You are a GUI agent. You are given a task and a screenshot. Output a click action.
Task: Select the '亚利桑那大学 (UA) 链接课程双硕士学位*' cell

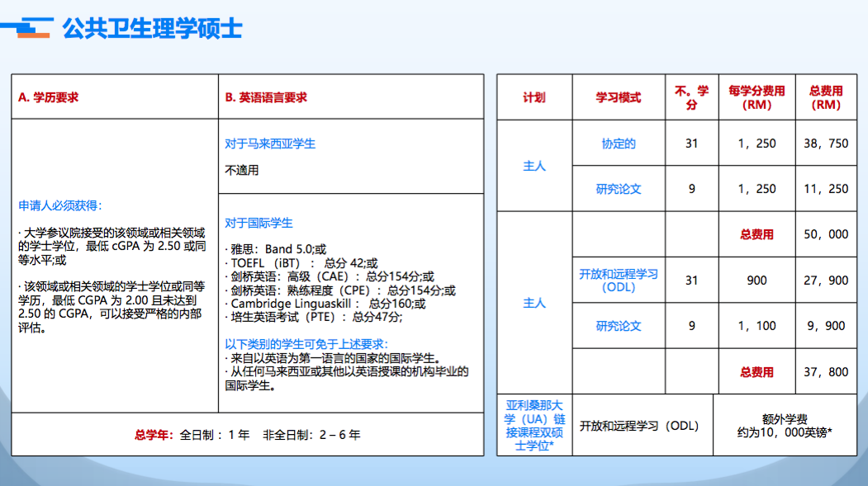pyautogui.click(x=534, y=427)
